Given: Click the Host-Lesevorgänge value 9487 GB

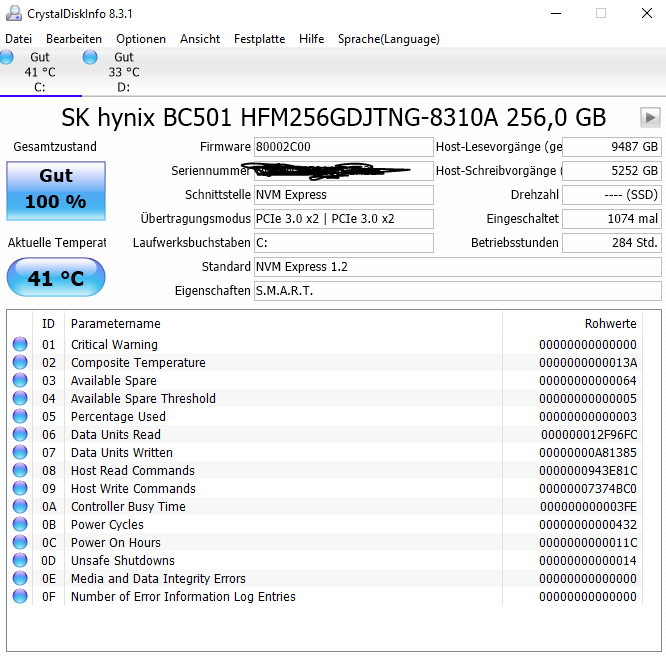Looking at the screenshot, I should coord(612,147).
